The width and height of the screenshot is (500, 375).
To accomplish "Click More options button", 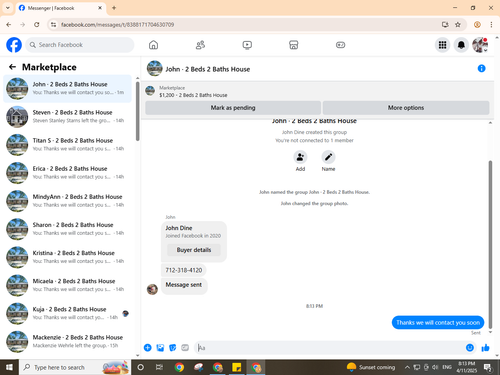I will point(406,108).
